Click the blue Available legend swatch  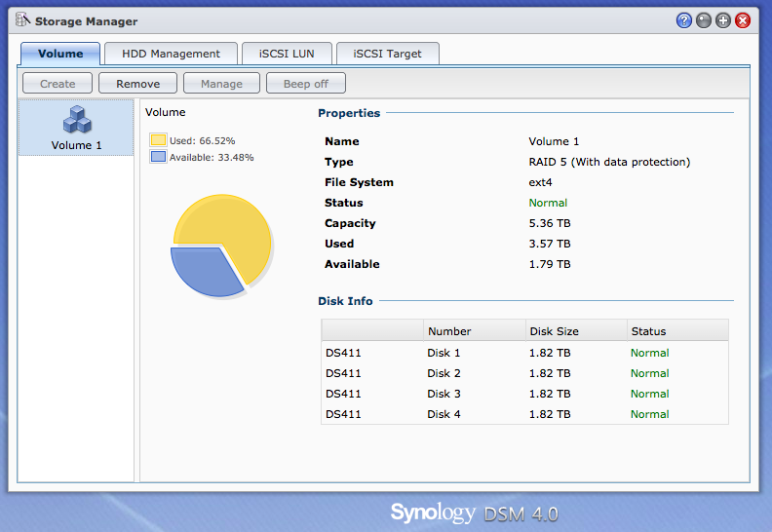click(158, 157)
